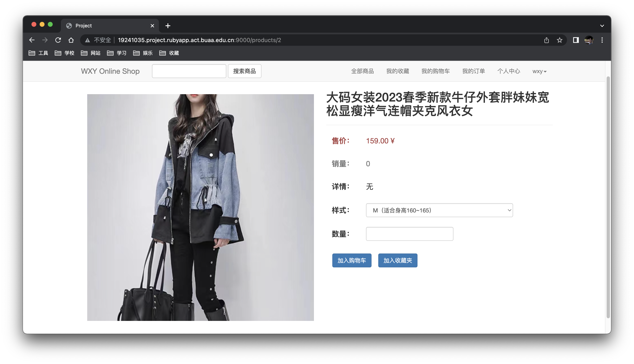The image size is (634, 364).
Task: Open the 网站 bookmarks folder
Action: [90, 53]
